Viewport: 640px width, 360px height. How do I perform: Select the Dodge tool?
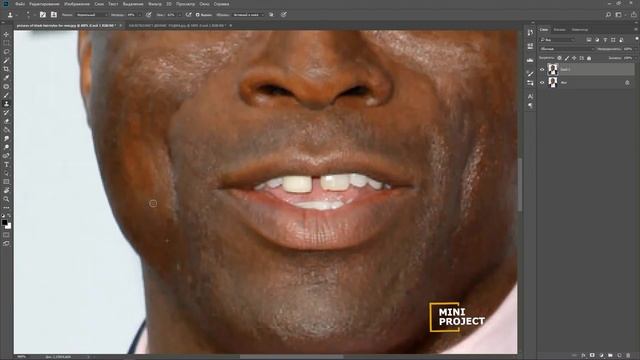click(x=6, y=147)
